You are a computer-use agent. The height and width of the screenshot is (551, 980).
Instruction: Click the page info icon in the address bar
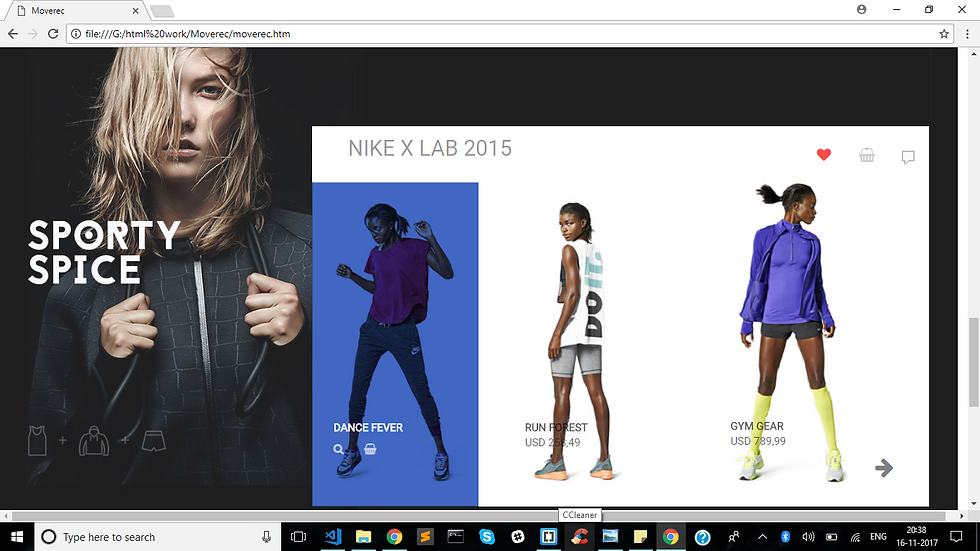click(76, 34)
